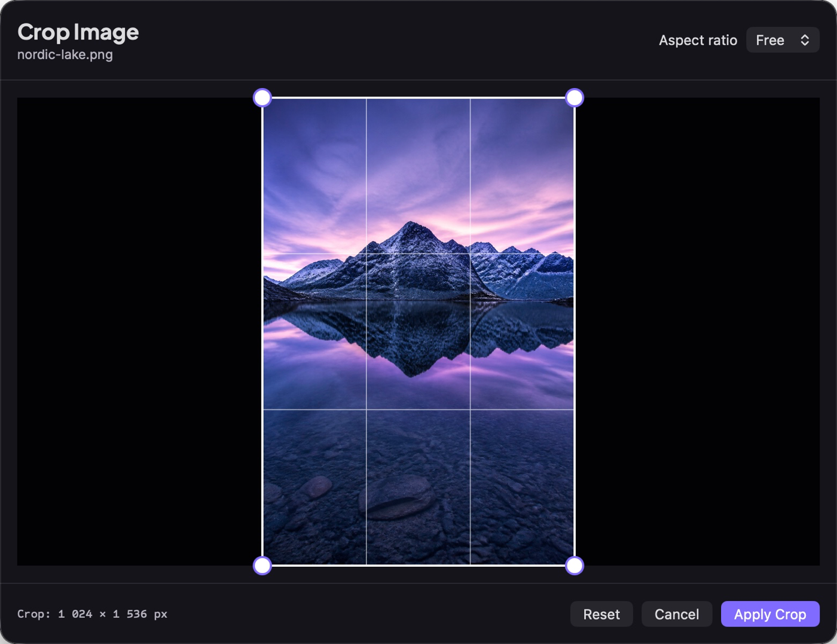Cancel the crop dialog

[677, 614]
